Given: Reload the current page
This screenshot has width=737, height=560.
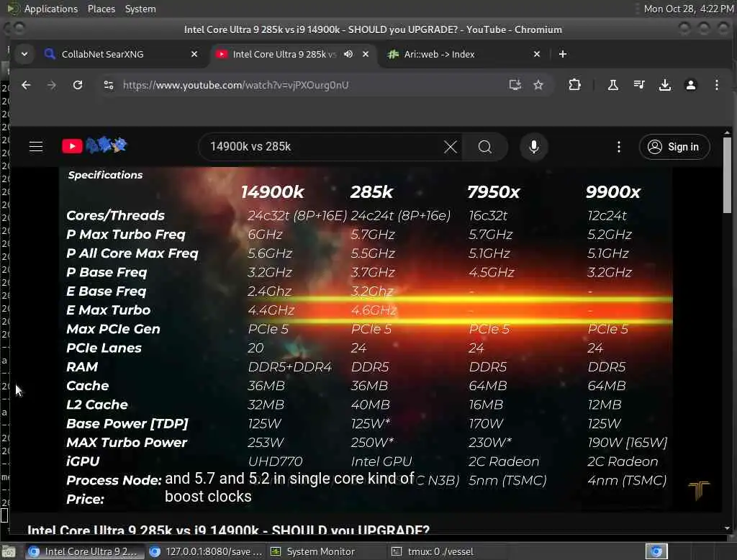Looking at the screenshot, I should [x=78, y=85].
